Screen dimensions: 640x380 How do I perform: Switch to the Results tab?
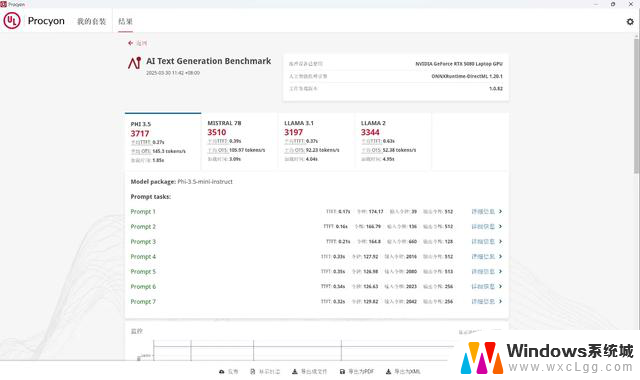coord(125,21)
